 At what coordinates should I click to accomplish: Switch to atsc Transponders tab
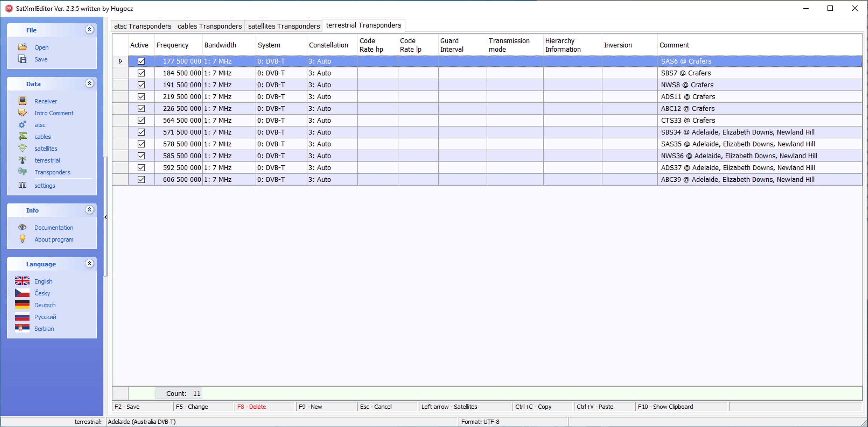(x=142, y=26)
